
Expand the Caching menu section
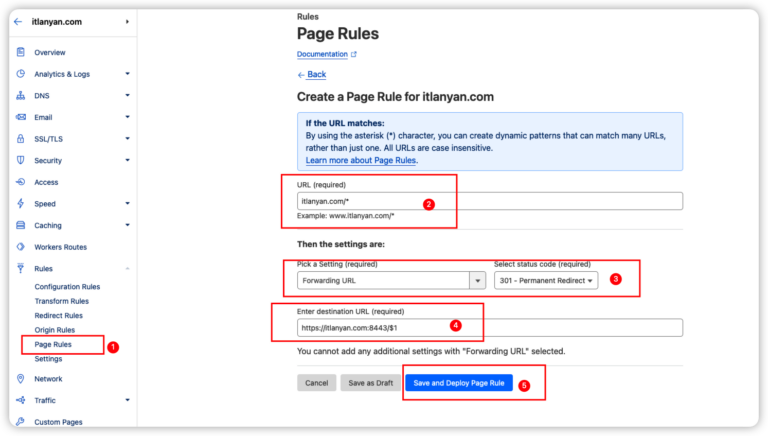pyautogui.click(x=127, y=225)
